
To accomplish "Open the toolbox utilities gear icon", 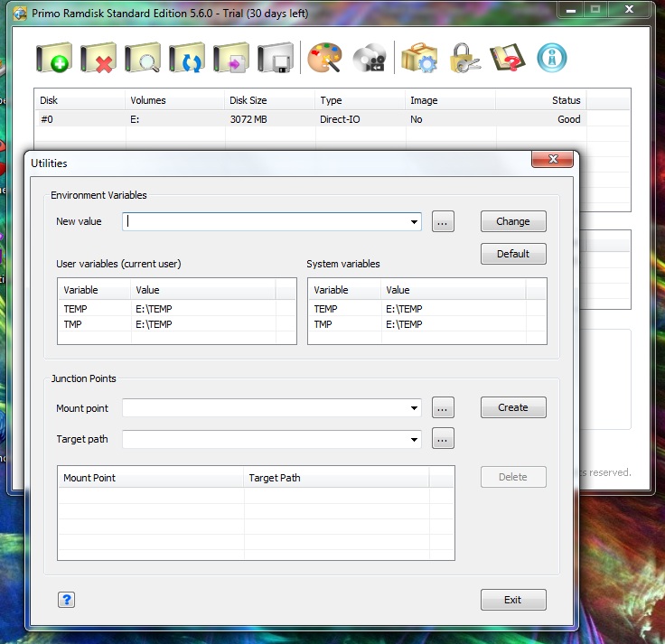I will pos(419,58).
